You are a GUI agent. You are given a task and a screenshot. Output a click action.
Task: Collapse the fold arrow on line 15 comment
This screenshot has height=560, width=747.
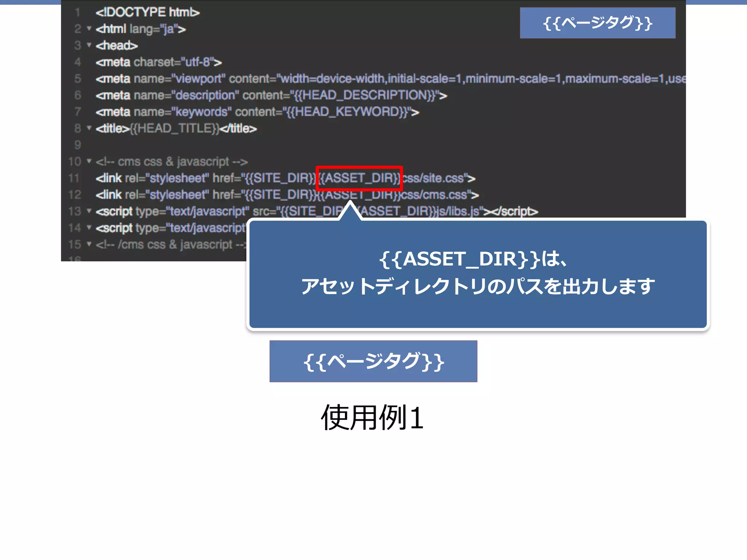(x=89, y=244)
